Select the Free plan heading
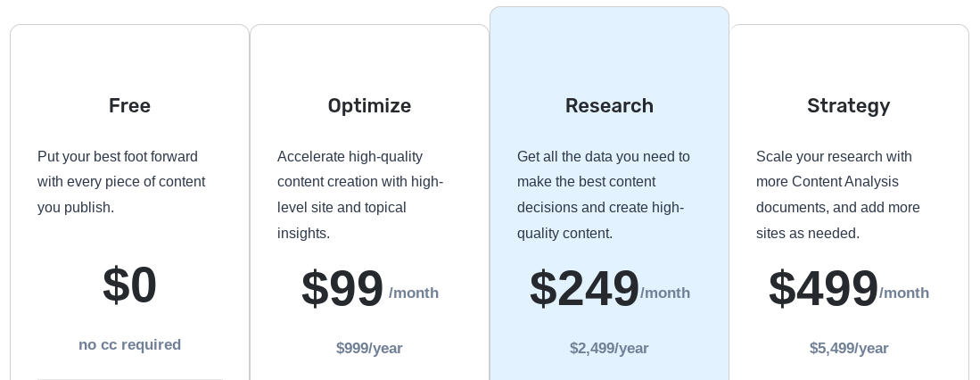 129,105
